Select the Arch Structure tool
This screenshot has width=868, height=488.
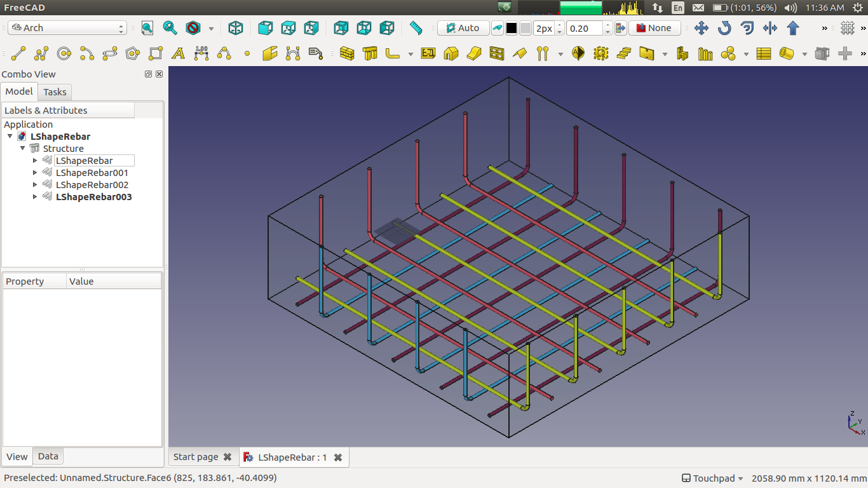coord(370,53)
